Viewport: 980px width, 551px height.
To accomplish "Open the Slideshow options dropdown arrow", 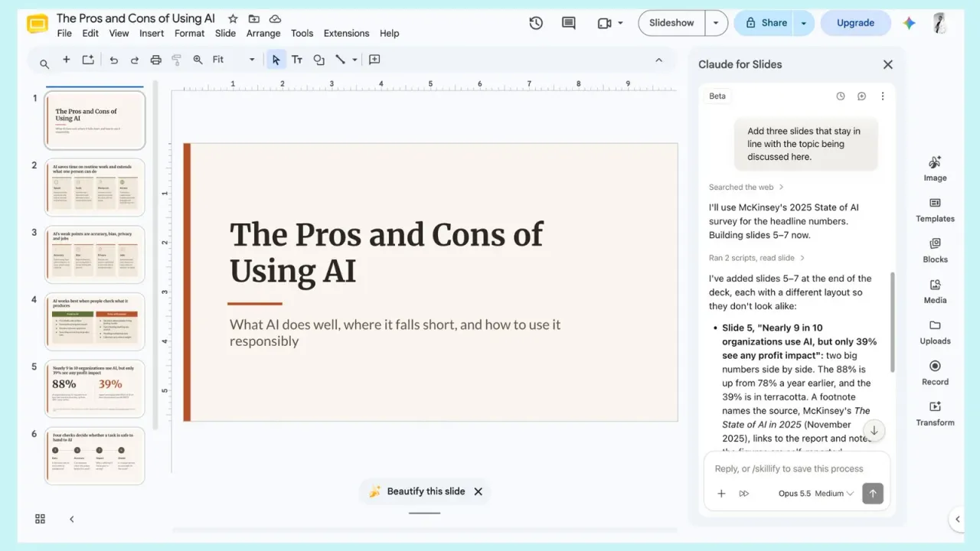I will tap(716, 23).
